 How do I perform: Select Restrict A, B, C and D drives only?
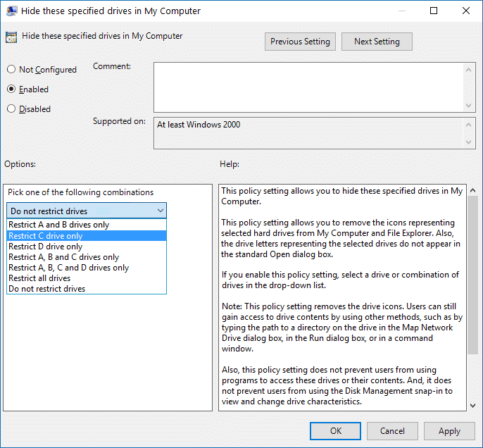click(69, 268)
